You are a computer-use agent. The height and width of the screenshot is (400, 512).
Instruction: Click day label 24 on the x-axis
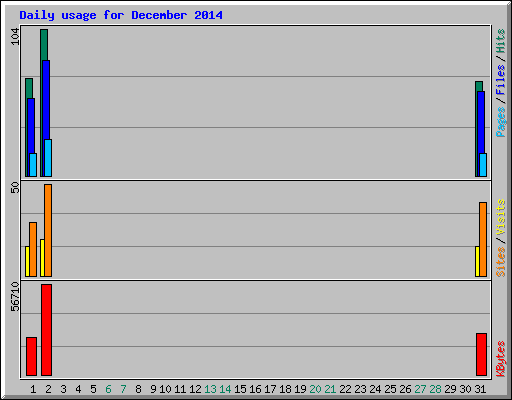click(375, 389)
